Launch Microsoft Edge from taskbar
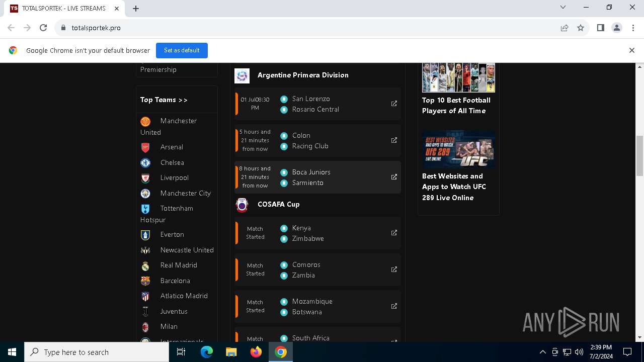 point(207,352)
